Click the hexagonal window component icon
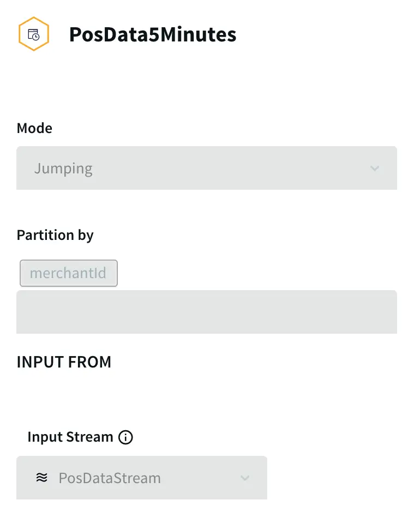The width and height of the screenshot is (420, 530). [x=33, y=34]
